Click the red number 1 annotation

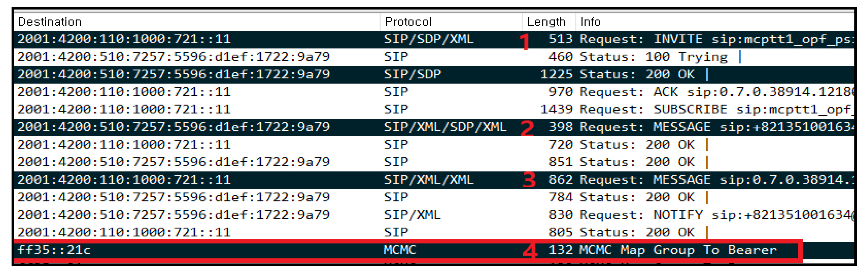click(524, 42)
